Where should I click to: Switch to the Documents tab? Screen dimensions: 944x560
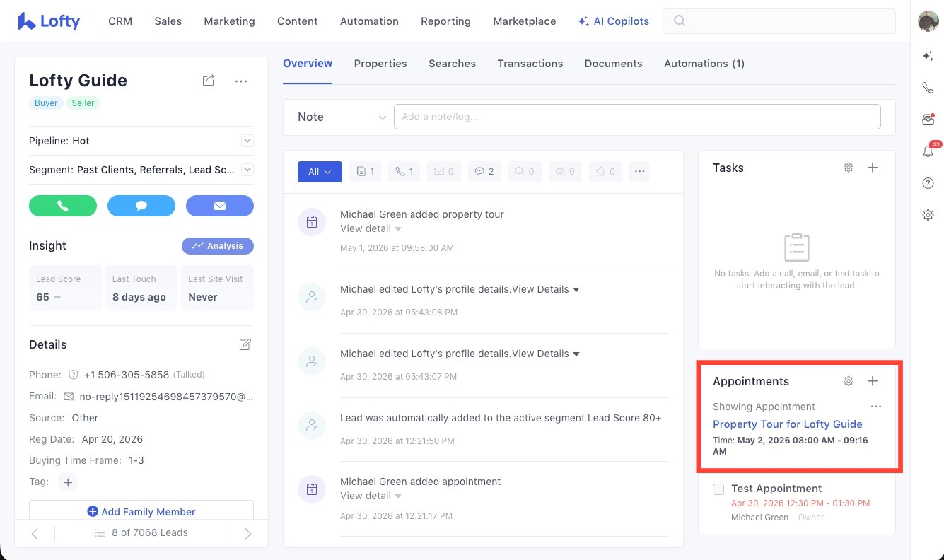(x=614, y=64)
